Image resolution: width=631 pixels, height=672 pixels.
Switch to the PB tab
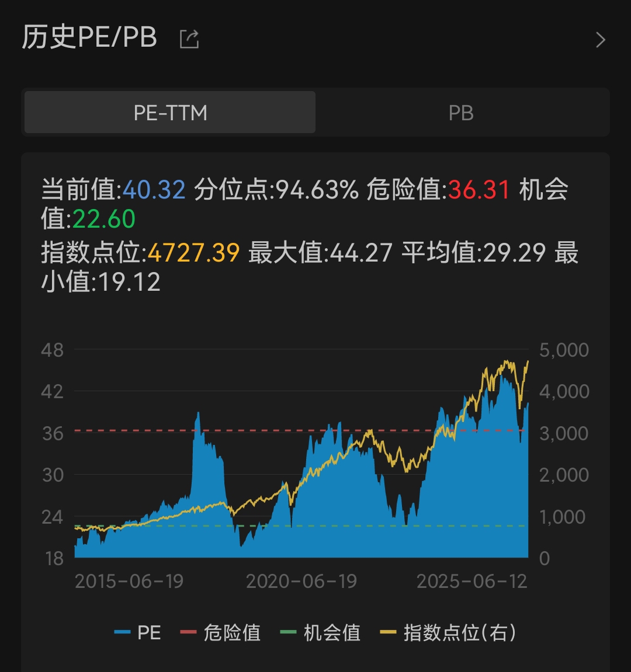pyautogui.click(x=461, y=112)
